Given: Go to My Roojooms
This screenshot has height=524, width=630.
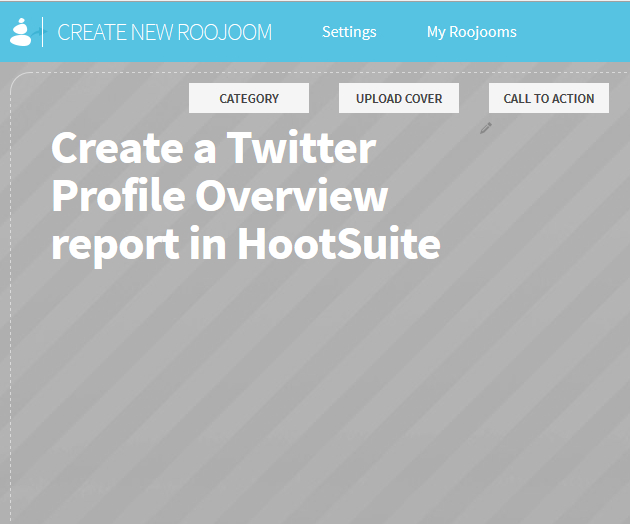Looking at the screenshot, I should 472,32.
